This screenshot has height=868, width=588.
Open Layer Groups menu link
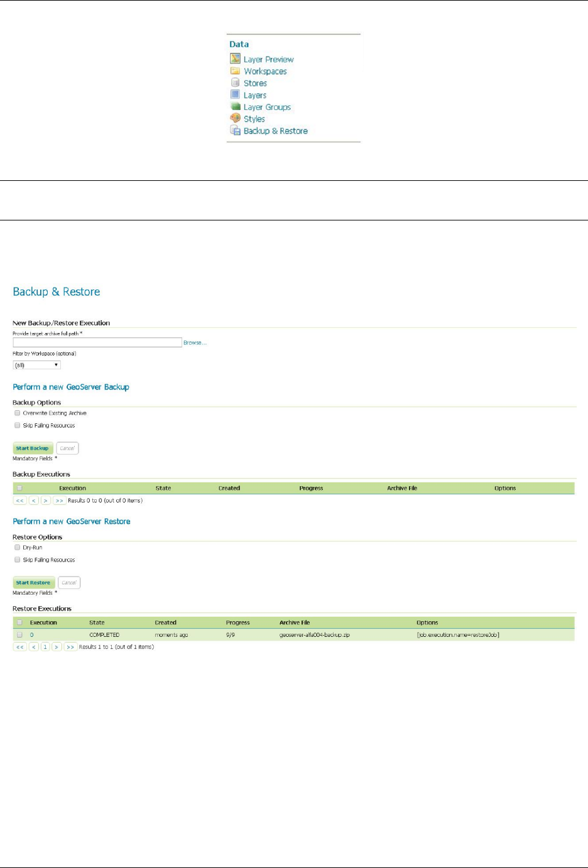click(x=267, y=107)
